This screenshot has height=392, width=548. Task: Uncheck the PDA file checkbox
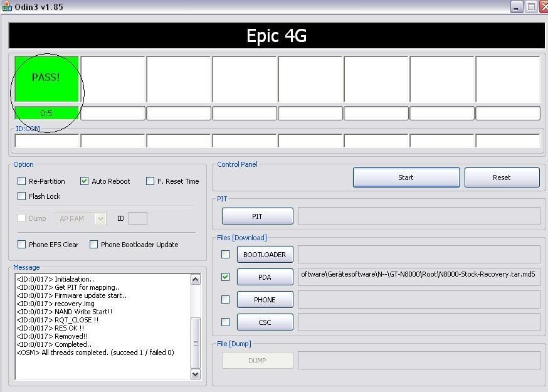click(226, 277)
